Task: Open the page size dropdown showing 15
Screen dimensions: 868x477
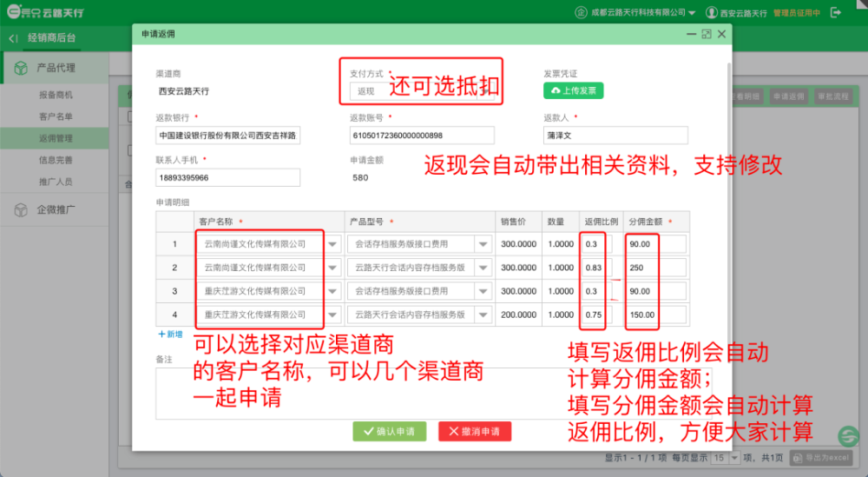Action: click(x=734, y=458)
